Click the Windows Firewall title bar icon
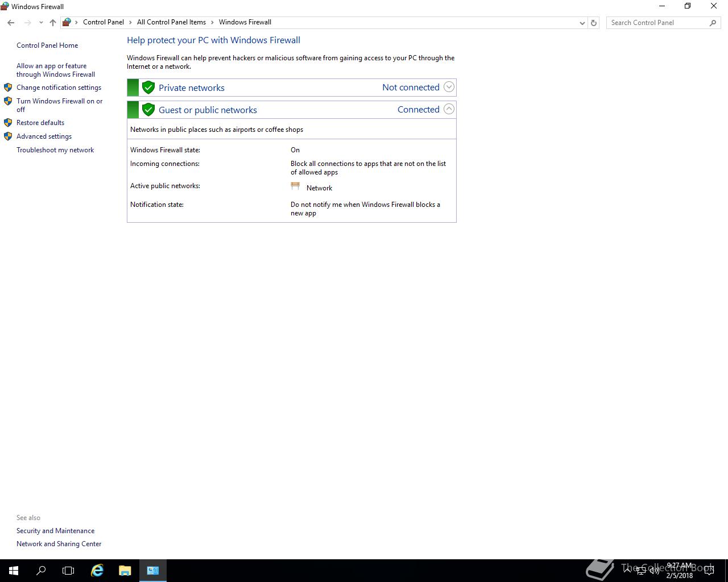This screenshot has height=582, width=728. pos(5,6)
